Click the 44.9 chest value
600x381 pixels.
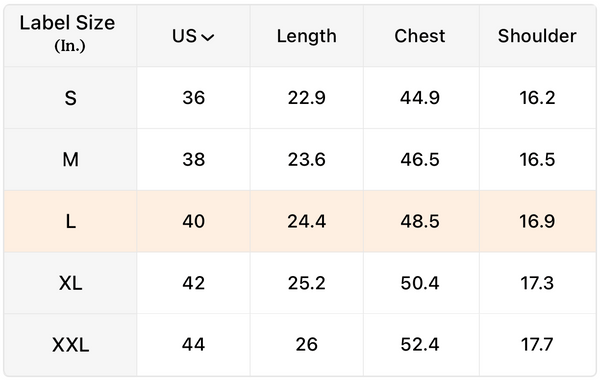tap(420, 98)
